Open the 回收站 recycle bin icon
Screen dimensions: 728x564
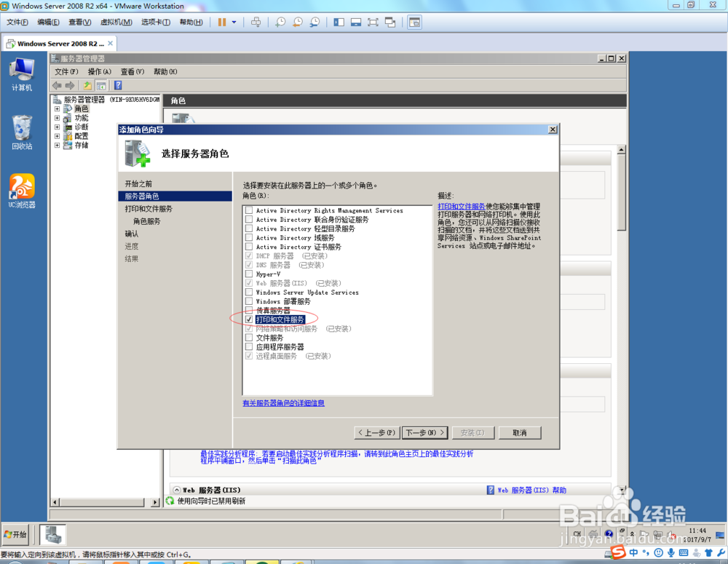click(x=22, y=132)
